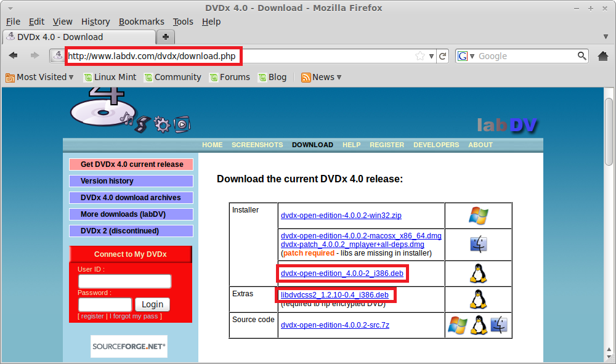The image size is (616, 364).
Task: Click the Tux penguin beside dvdx-open-edition deb
Action: (478, 273)
